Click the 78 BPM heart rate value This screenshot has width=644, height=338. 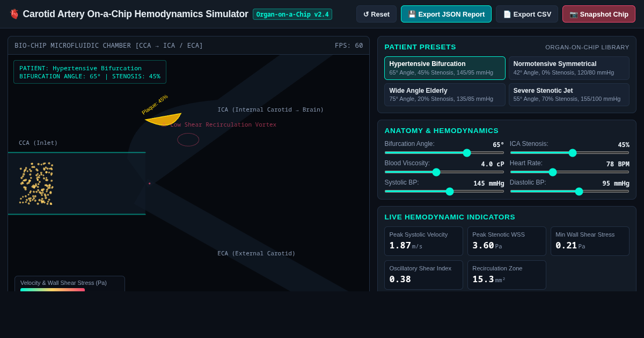click(618, 164)
